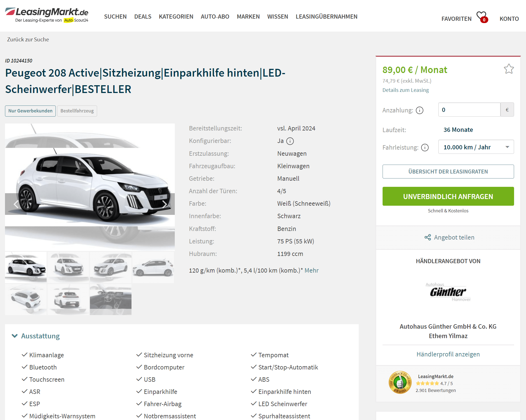Select top-down angled car thumbnail in second row
This screenshot has width=526, height=420.
[x=26, y=299]
